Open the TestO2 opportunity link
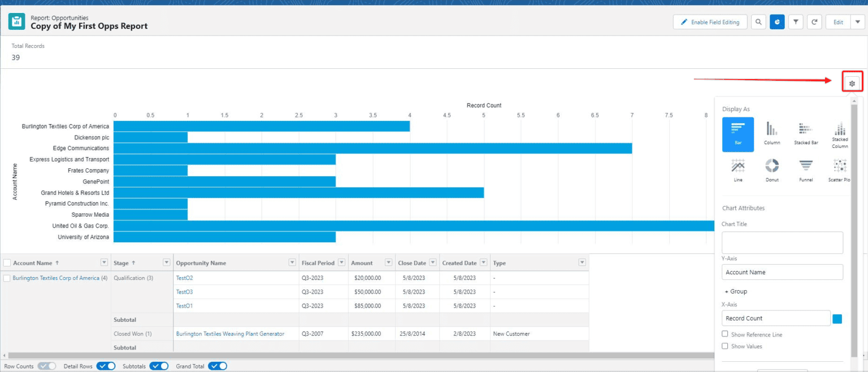 click(184, 278)
